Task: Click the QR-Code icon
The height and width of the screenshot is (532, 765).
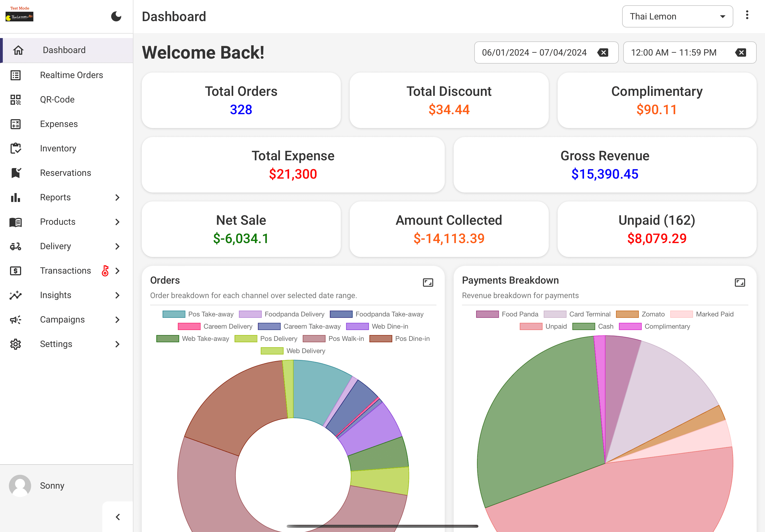Action: click(16, 99)
